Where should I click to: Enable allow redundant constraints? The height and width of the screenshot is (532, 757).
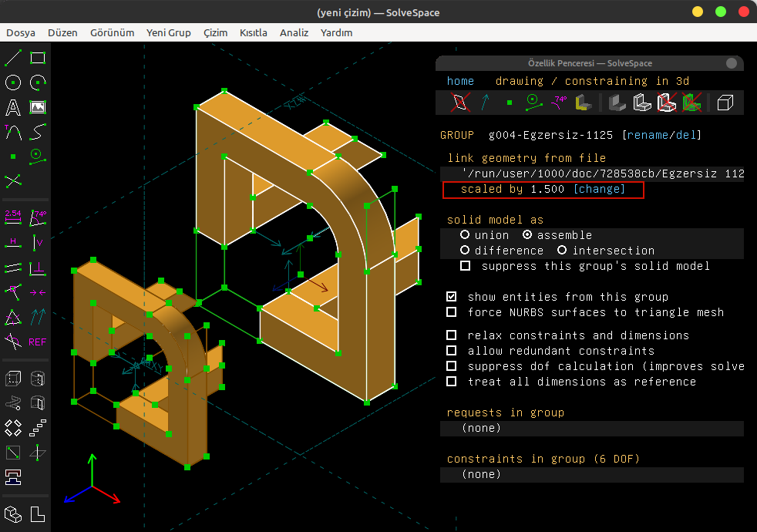click(x=452, y=351)
